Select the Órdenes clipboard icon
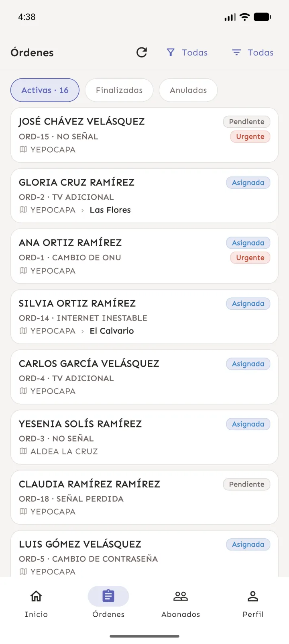Viewport: 289px width, 644px height. (108, 596)
